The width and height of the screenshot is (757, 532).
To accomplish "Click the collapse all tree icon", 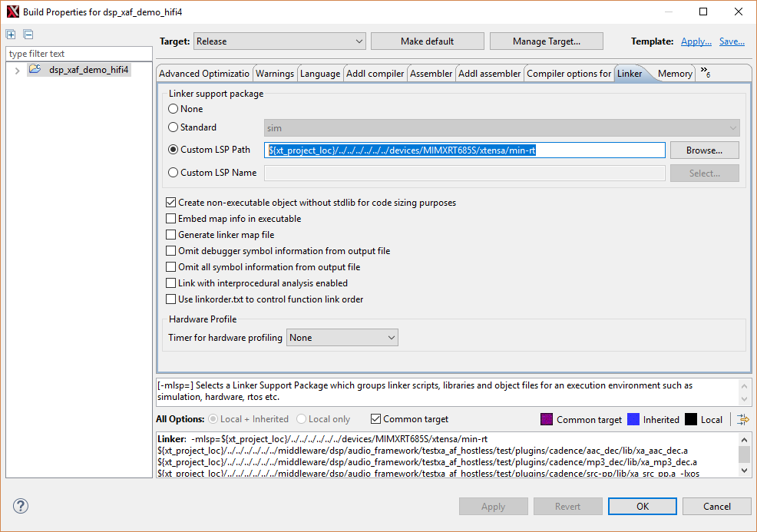I will [28, 35].
